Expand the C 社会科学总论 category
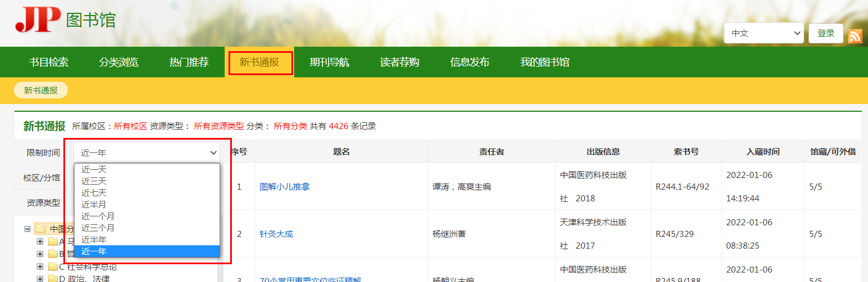This screenshot has width=868, height=282. (40, 266)
